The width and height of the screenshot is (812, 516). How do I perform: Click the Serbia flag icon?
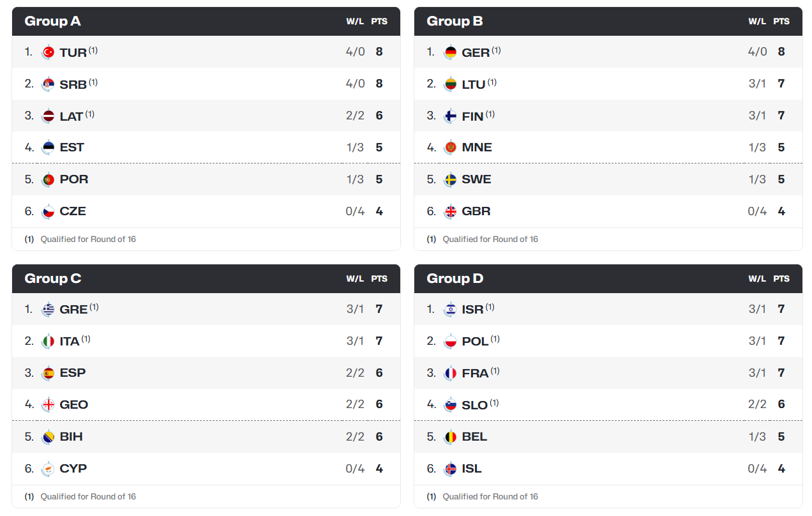click(x=48, y=84)
